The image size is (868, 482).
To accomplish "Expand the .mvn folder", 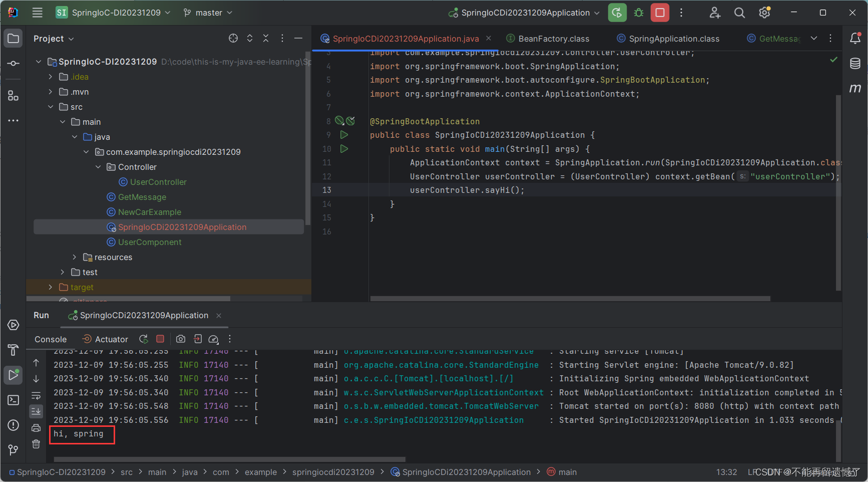I will (x=50, y=92).
